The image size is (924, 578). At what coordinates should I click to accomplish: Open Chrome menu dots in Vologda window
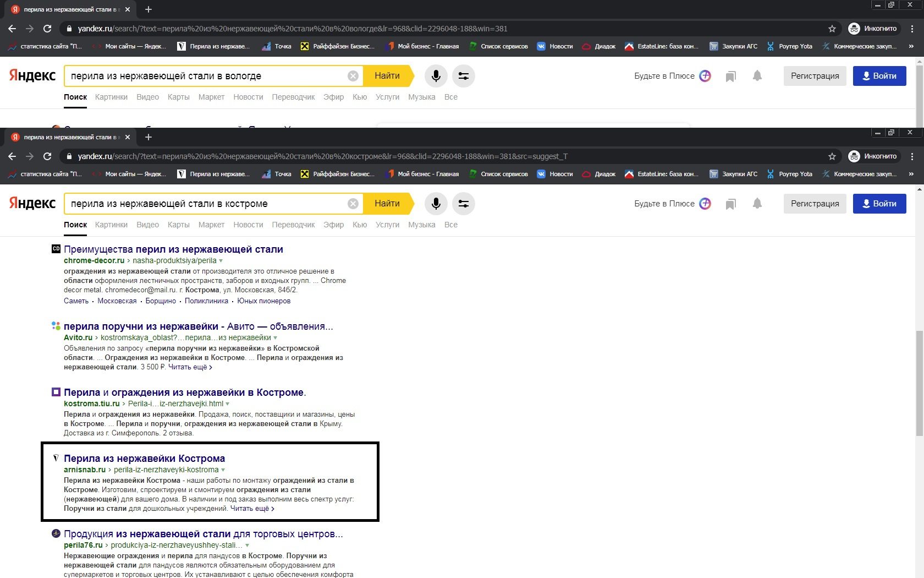912,29
